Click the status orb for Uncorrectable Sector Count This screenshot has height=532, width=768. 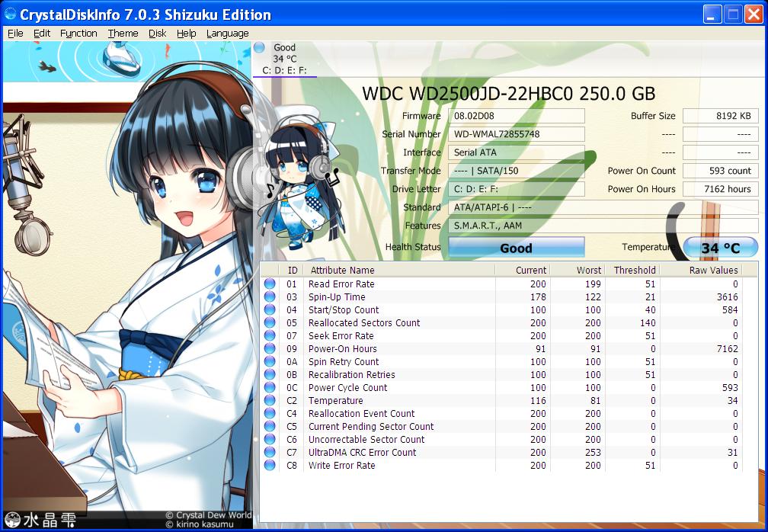coord(270,440)
